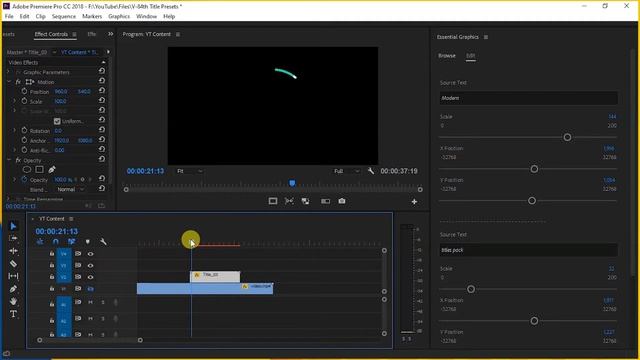Open the Blend mode Normal dropdown
640x360 pixels.
[x=70, y=189]
